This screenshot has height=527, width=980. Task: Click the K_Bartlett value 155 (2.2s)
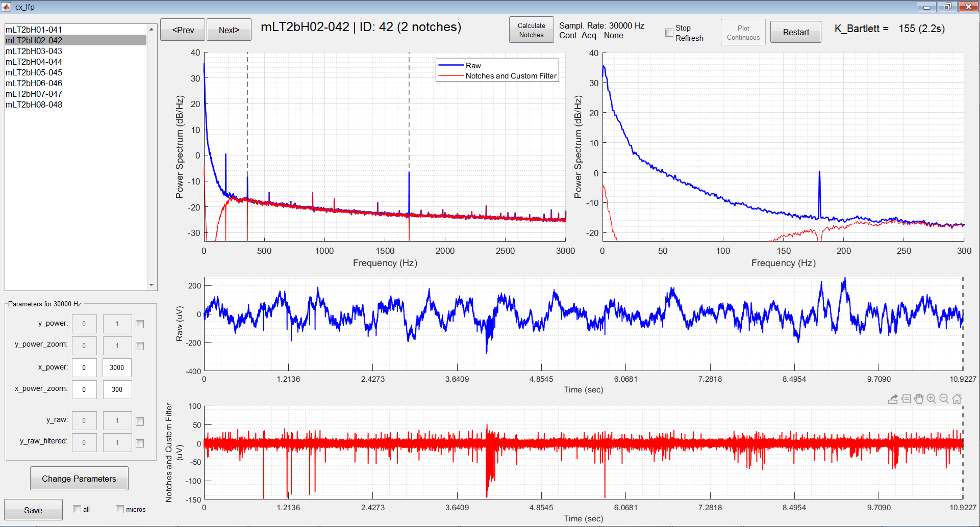(x=921, y=29)
